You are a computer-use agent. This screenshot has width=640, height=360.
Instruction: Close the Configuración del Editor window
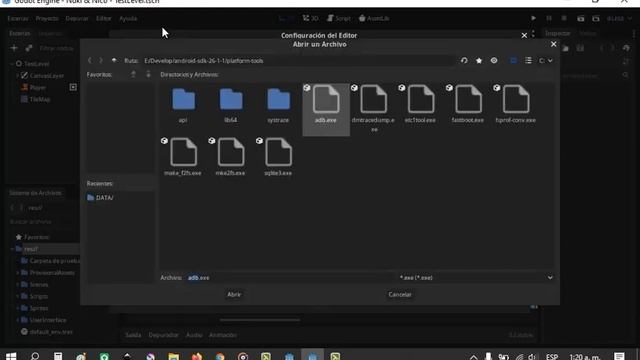524,36
